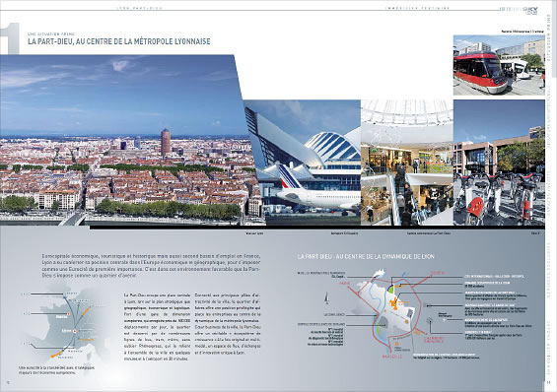557x392 pixels.
Task: Click the large number 1 chapter marker
Action: [x=10, y=38]
